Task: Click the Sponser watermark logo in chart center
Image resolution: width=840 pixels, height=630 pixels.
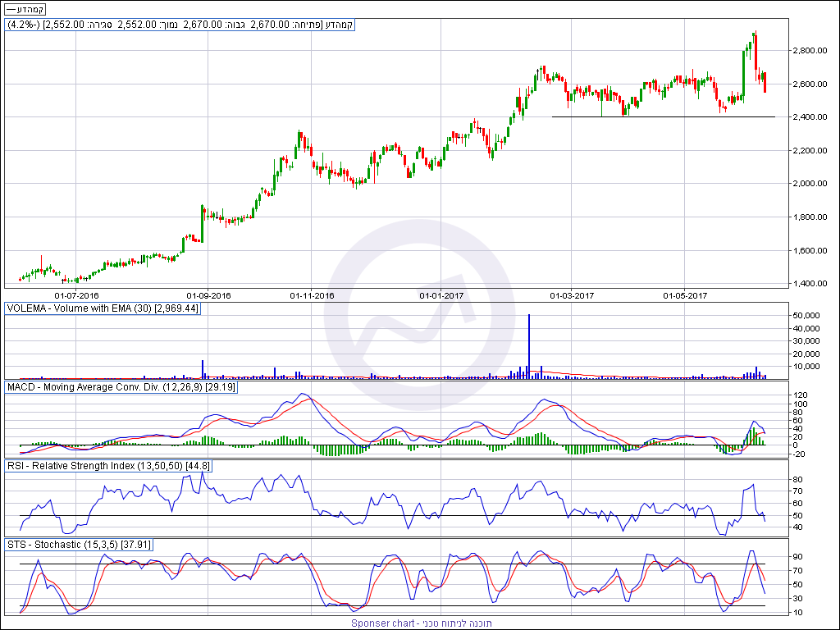Action: pyautogui.click(x=419, y=316)
